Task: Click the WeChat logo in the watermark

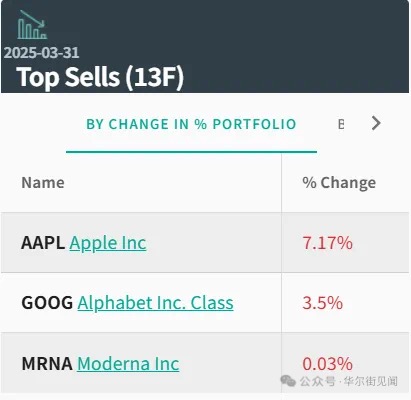Action: click(288, 381)
